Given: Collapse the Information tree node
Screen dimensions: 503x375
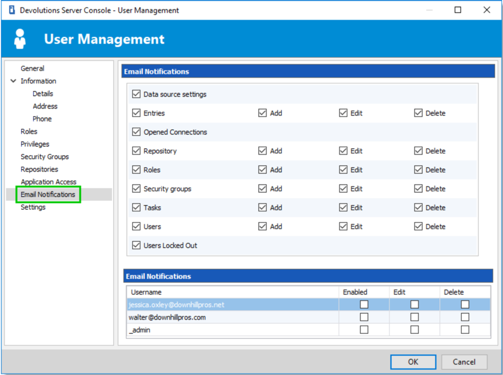Looking at the screenshot, I should (13, 81).
